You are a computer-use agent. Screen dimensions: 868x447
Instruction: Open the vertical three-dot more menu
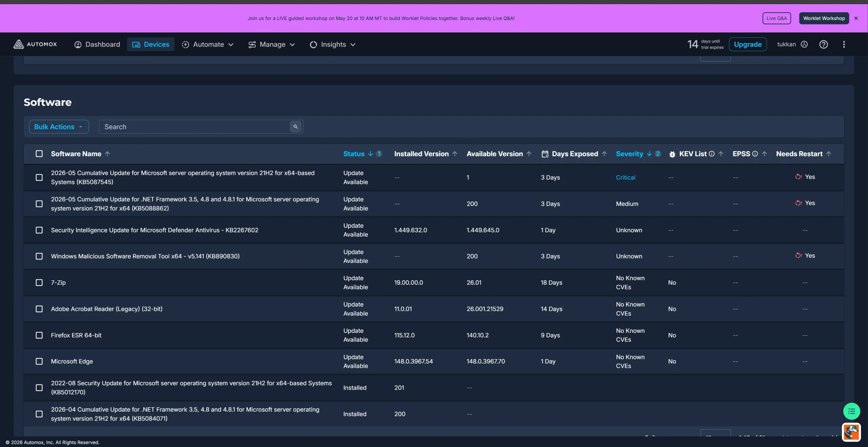click(x=844, y=44)
